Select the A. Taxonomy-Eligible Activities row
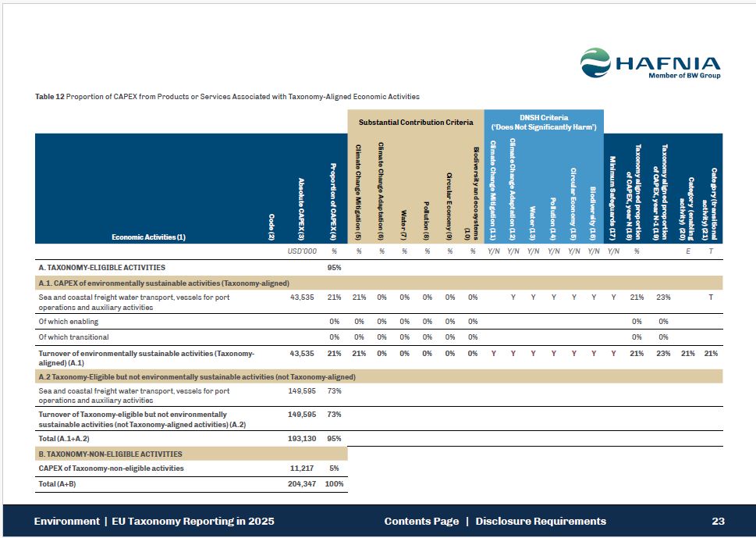Screen dimensions: 756x538 (x=101, y=268)
